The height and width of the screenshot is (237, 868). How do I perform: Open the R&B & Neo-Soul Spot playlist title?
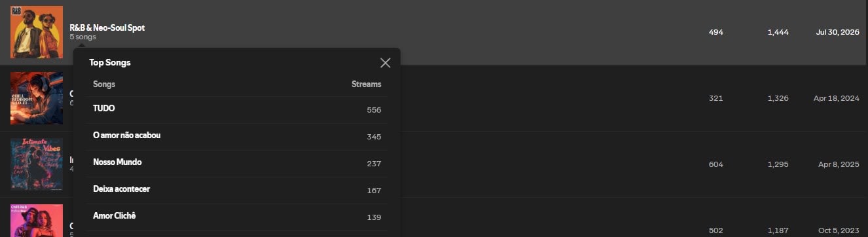click(x=107, y=28)
